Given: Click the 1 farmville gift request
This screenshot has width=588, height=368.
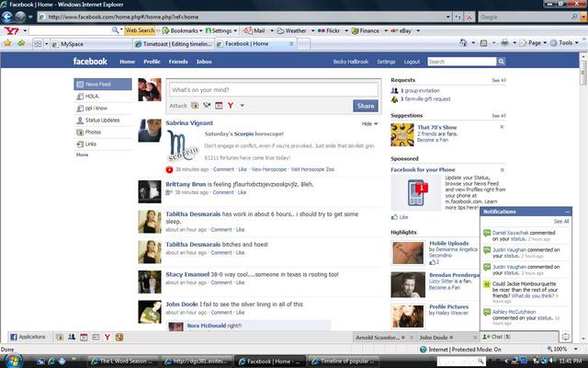Looking at the screenshot, I should click(425, 99).
